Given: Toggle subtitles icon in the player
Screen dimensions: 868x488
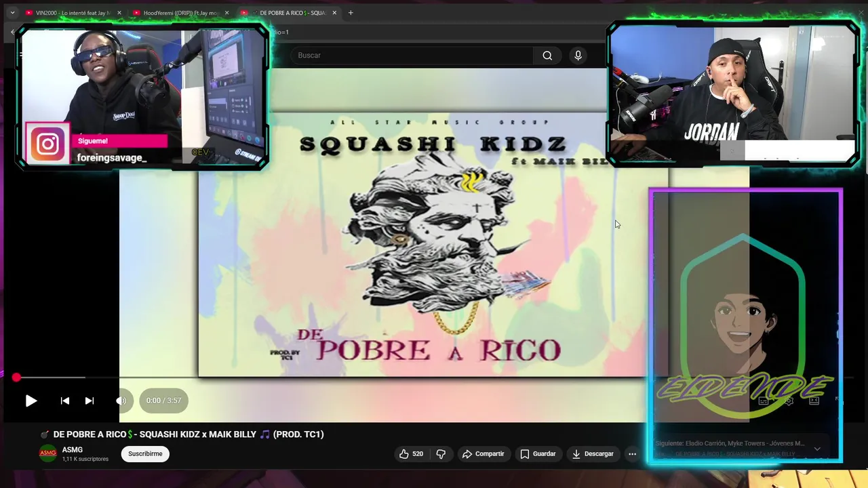Looking at the screenshot, I should click(763, 401).
